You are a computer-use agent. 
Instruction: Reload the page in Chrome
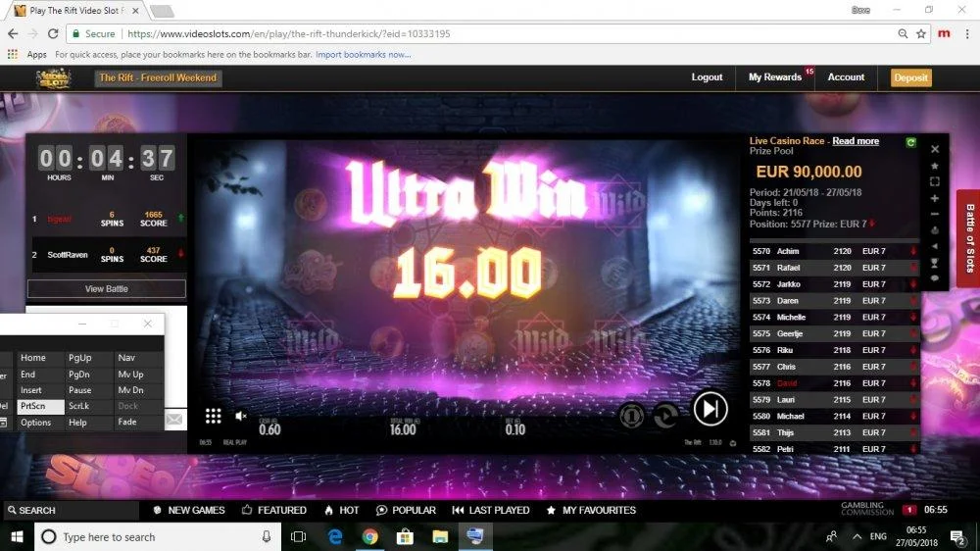pyautogui.click(x=53, y=33)
